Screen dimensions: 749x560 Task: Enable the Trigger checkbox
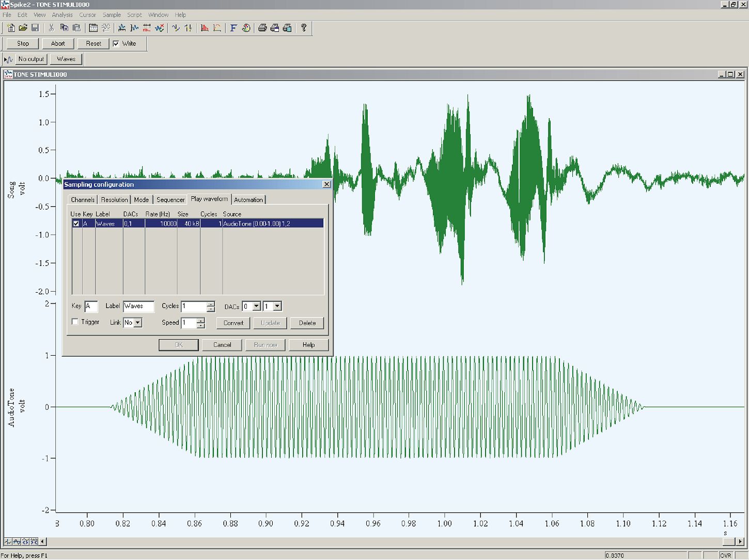pos(75,321)
